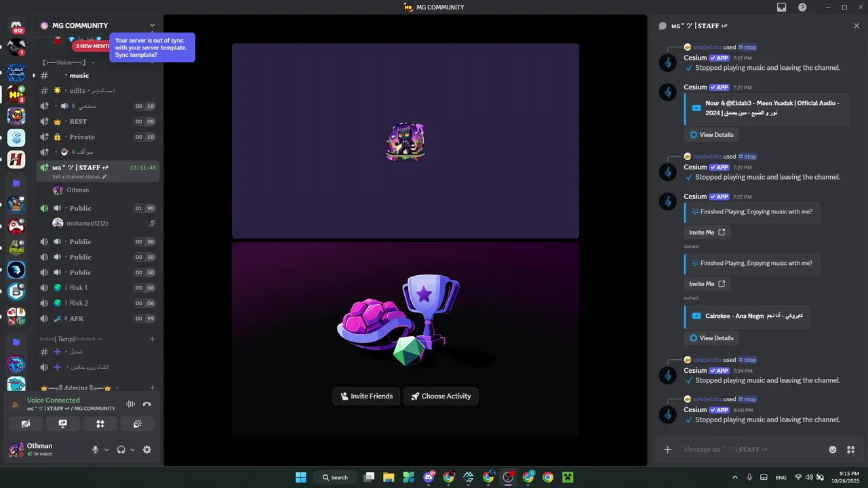The image size is (868, 488).
Task: Open File Explorer from taskbar
Action: (x=389, y=477)
